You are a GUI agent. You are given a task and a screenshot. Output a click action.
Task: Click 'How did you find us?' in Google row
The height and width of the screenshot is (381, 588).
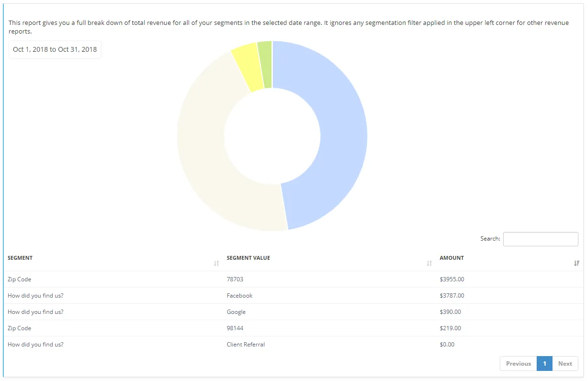(35, 312)
